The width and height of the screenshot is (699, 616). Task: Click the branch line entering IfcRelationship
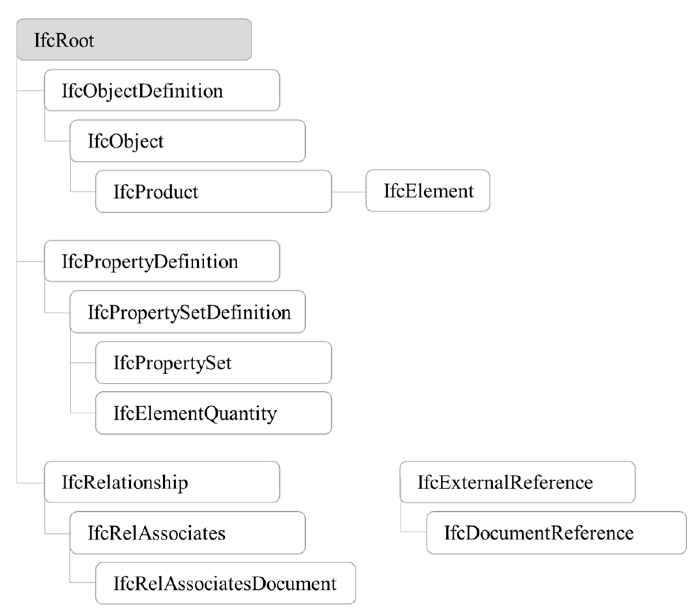(31, 483)
